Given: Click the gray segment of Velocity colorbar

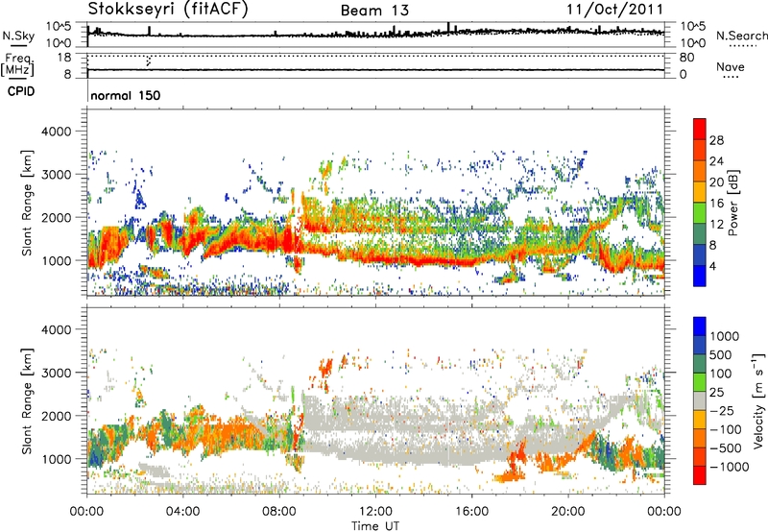Looking at the screenshot, I should (700, 400).
